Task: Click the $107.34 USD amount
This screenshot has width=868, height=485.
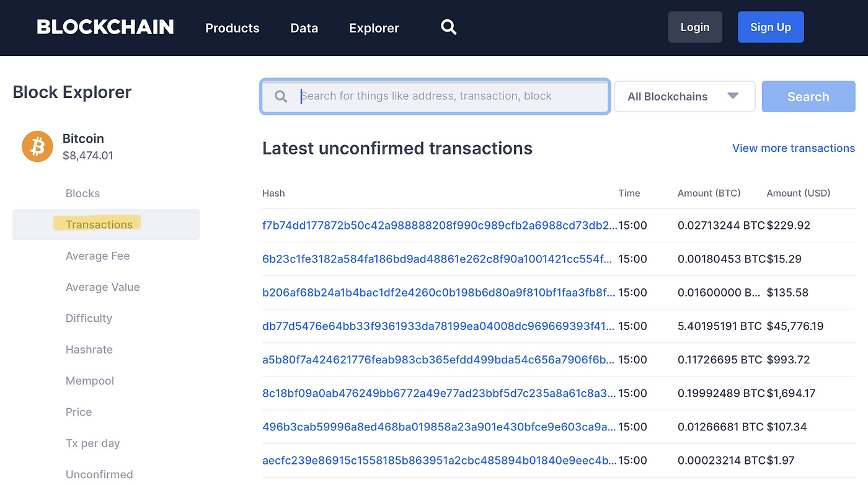Action: [x=787, y=427]
